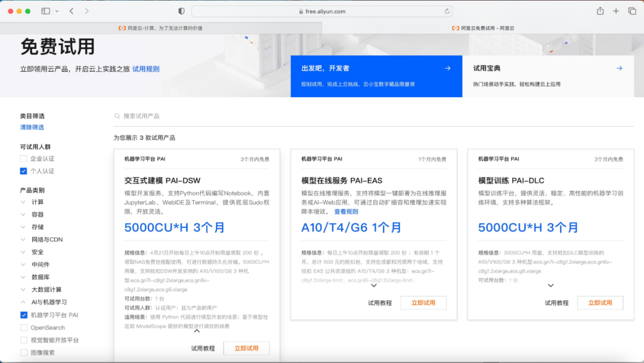Screen dimensions: 644x363
Task: Select the 交互式建模 PAI-DSW title
Action: pyautogui.click(x=162, y=180)
